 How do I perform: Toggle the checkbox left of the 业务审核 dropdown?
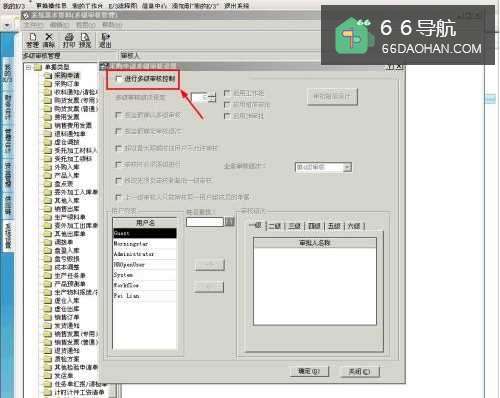pos(118,164)
